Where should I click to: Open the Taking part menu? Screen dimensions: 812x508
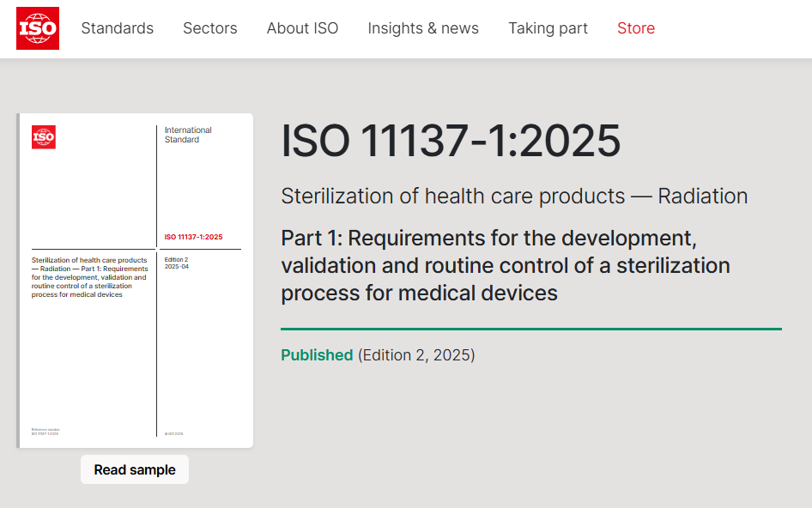[x=548, y=28]
